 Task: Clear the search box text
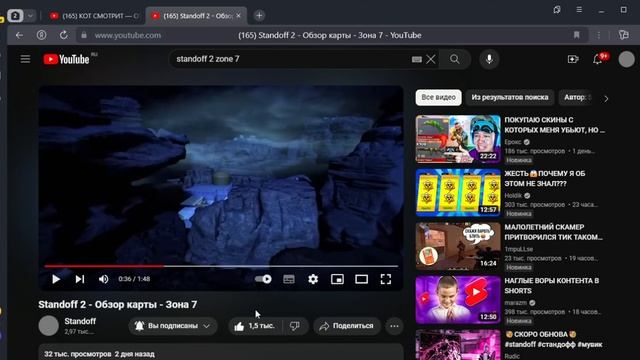tap(431, 59)
